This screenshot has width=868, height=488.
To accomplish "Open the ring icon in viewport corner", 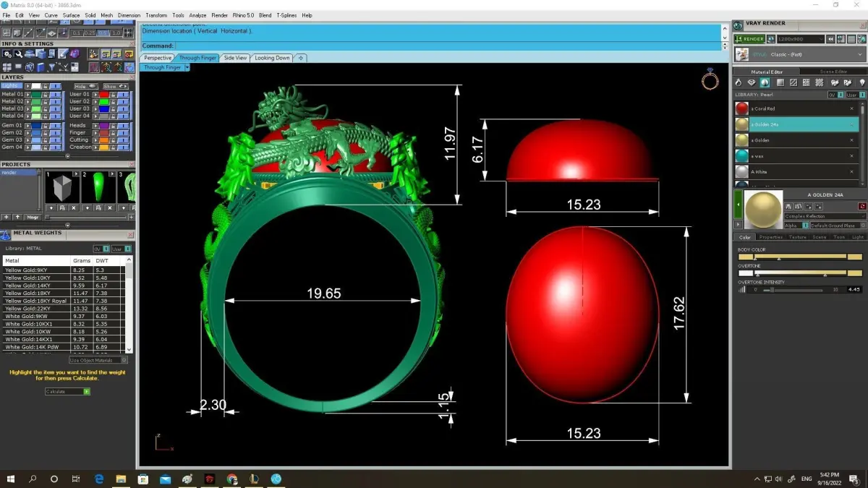I will click(x=710, y=80).
